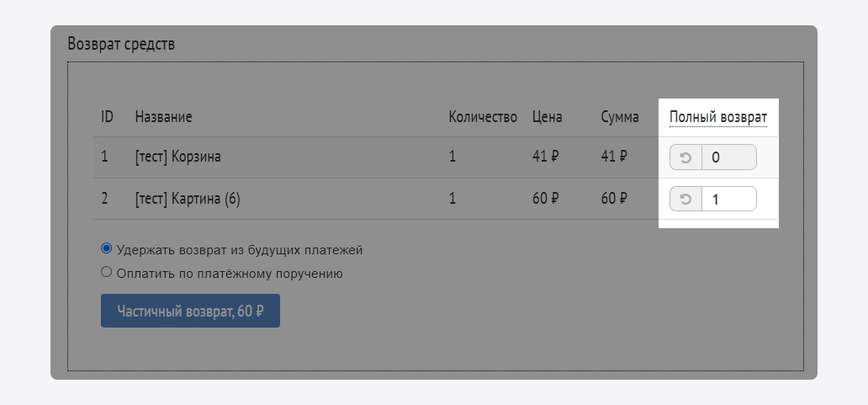Click the Количество cell in Корзина row
This screenshot has height=405, width=868.
(x=453, y=157)
